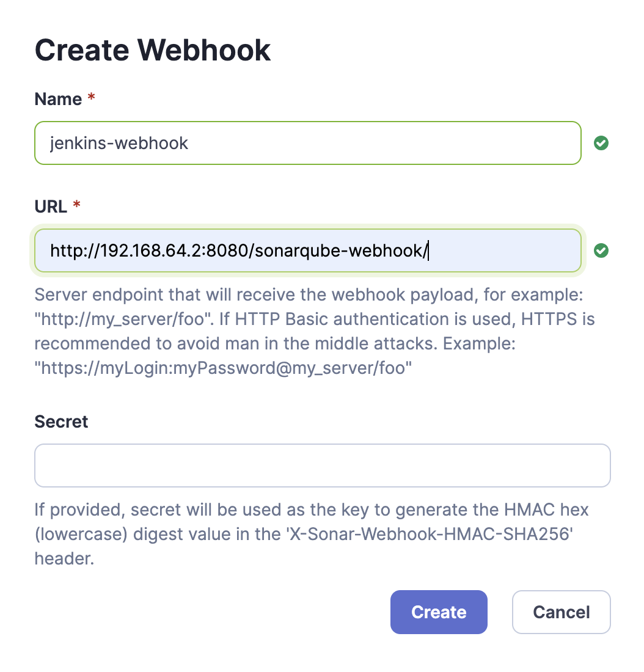This screenshot has width=644, height=672.
Task: Click into the URL input field
Action: point(307,250)
